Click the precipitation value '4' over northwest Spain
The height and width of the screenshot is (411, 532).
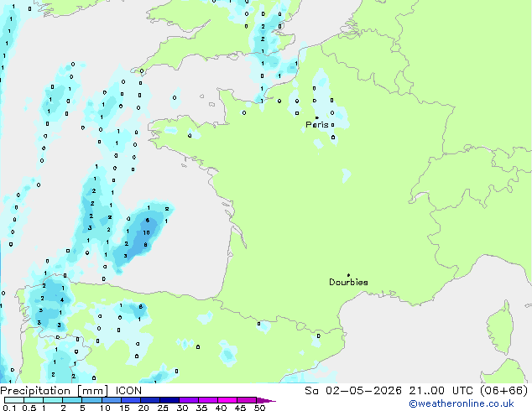click(x=62, y=299)
